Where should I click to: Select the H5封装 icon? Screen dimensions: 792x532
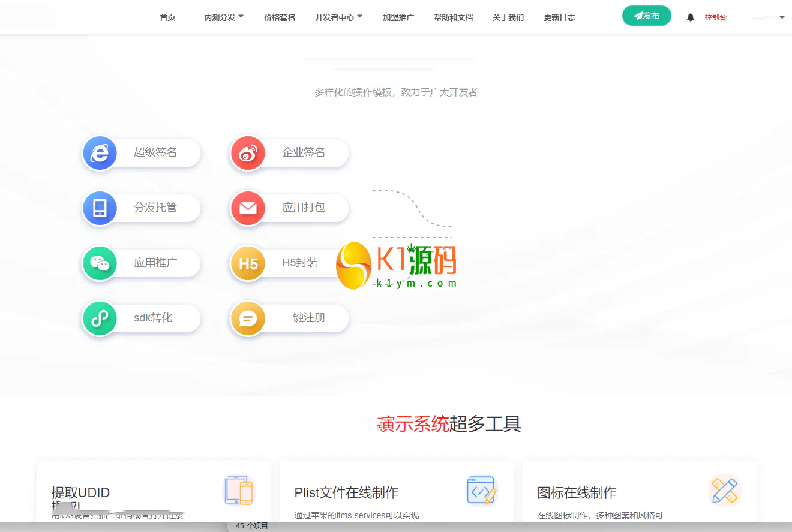[x=248, y=263]
